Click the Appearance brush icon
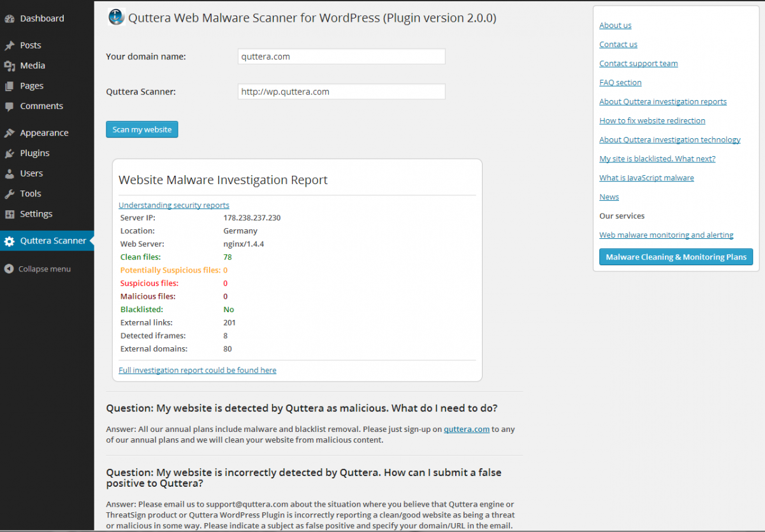 click(x=11, y=133)
